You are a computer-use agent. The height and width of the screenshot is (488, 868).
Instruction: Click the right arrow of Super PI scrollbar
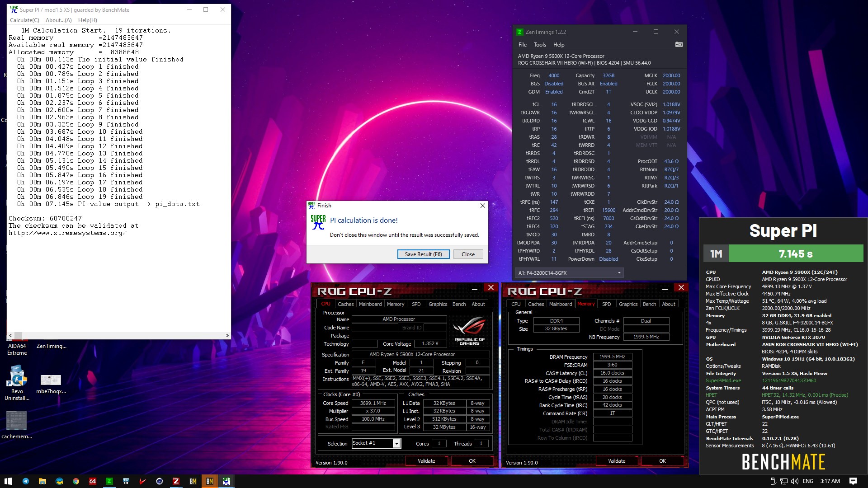click(227, 335)
